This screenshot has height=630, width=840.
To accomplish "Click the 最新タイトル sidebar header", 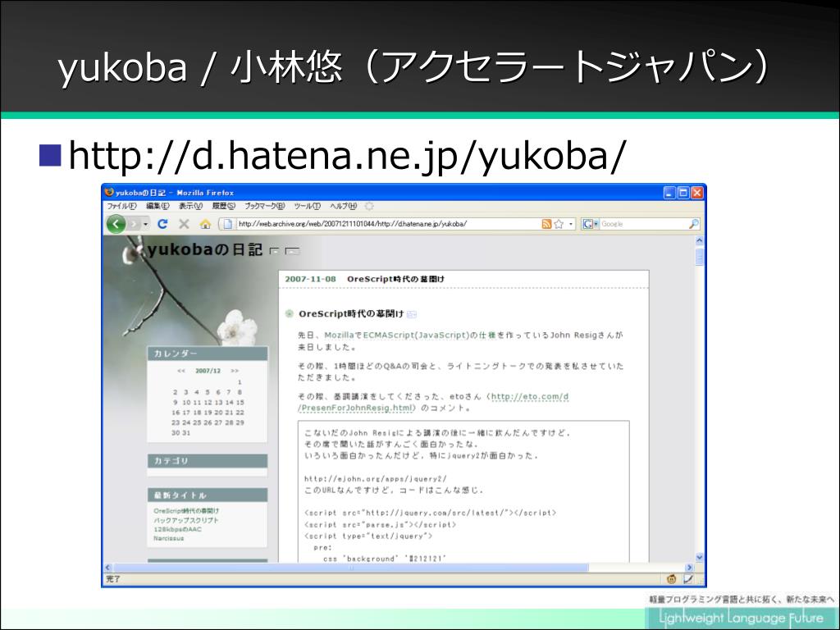I will coord(208,495).
